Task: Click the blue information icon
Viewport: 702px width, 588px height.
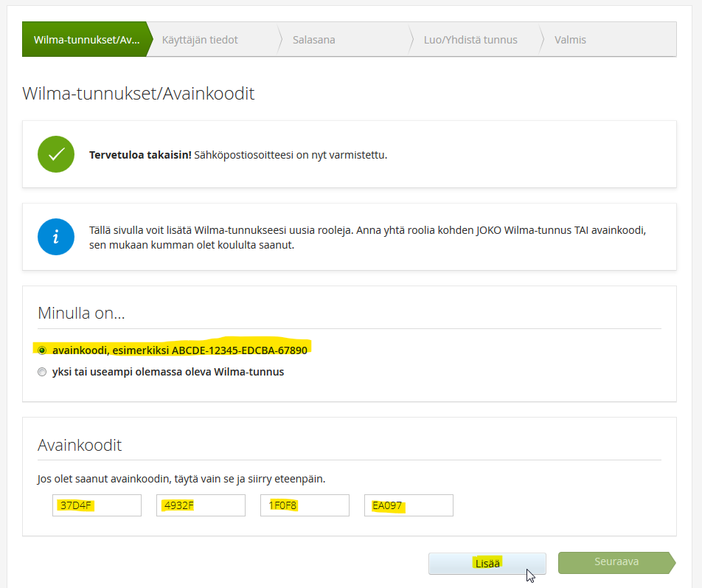Action: pos(56,237)
